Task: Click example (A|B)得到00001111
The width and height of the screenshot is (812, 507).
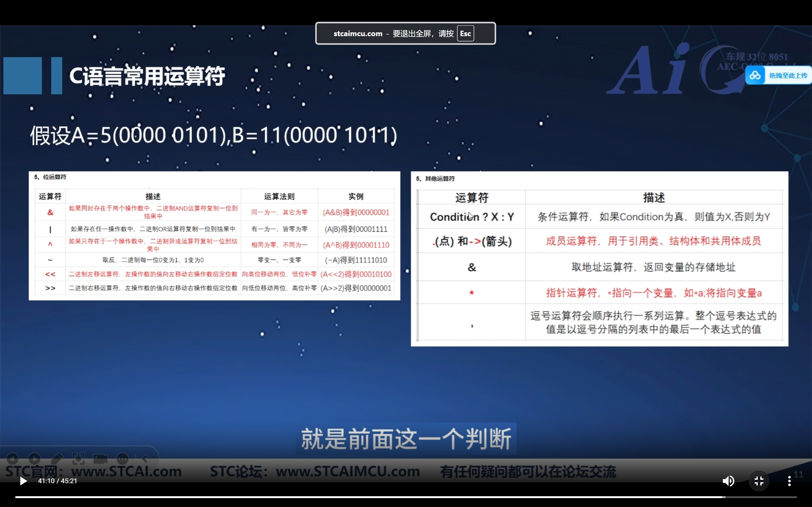Action: coord(356,229)
